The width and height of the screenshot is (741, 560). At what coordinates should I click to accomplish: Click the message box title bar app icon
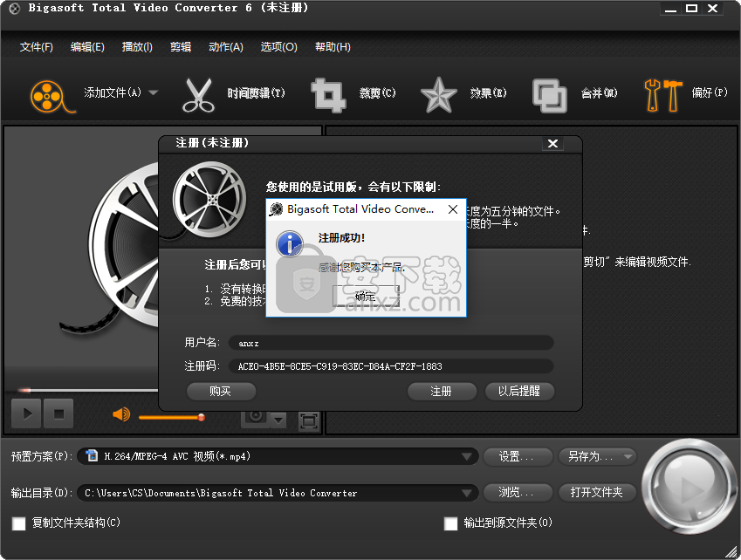pos(276,209)
